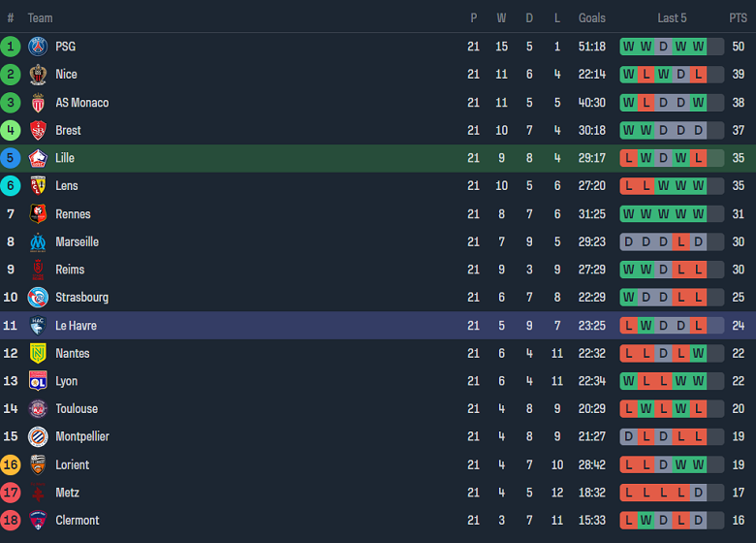Click PSG's green position 1 badge

(11, 47)
